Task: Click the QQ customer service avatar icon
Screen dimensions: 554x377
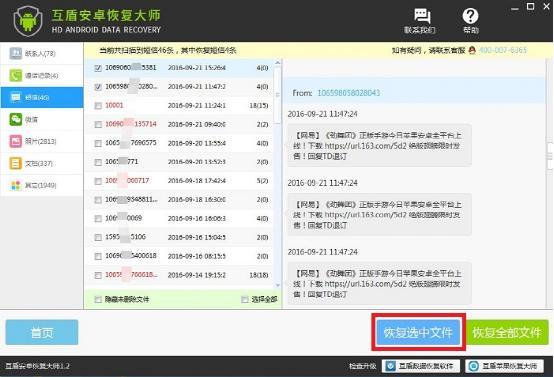Action: click(x=472, y=51)
